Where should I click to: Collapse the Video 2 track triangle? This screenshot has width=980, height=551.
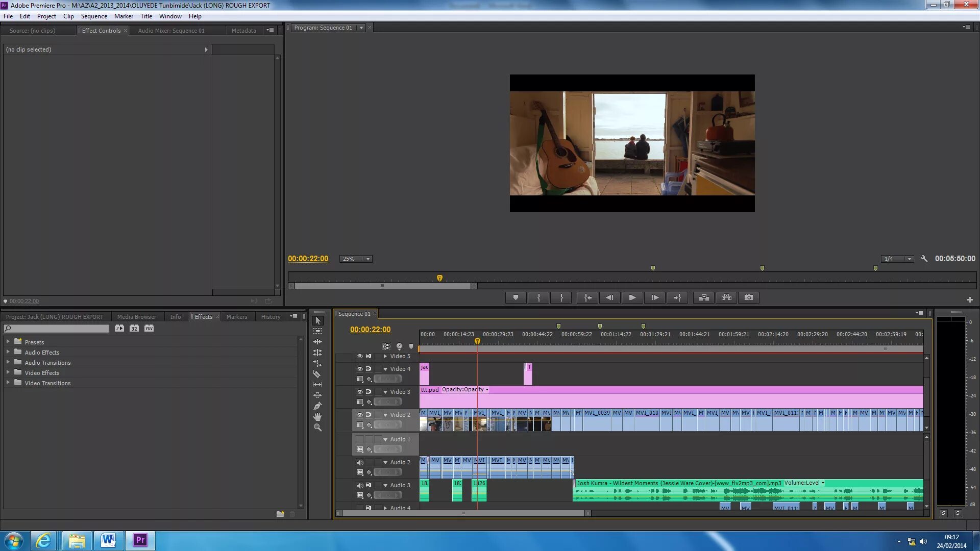385,415
